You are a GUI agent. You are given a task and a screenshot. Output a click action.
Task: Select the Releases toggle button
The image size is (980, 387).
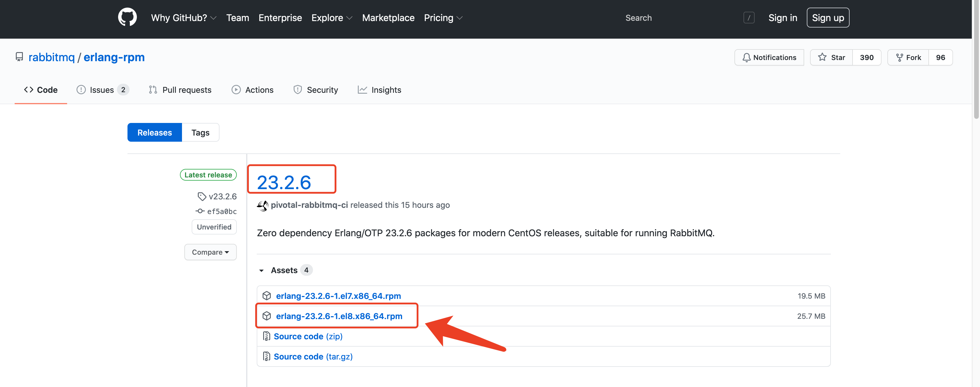click(x=154, y=133)
